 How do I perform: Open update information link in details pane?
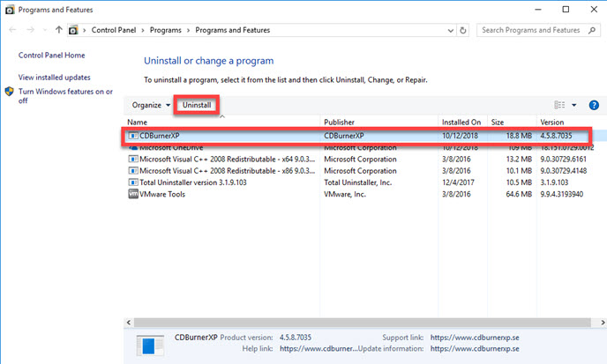tap(475, 348)
